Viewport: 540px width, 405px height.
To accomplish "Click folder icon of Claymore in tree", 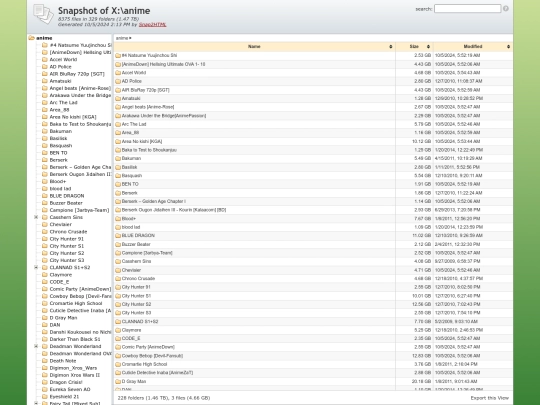I will [45, 275].
